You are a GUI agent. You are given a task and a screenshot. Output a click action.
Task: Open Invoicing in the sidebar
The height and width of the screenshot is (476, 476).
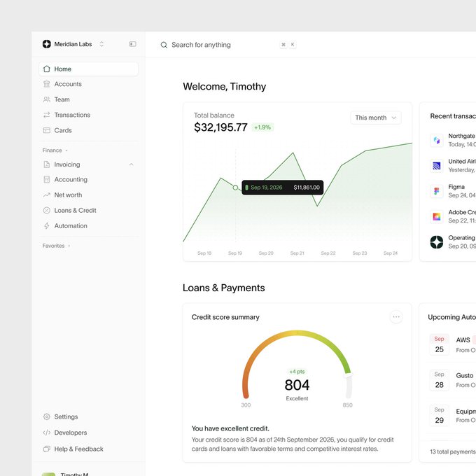89,164
